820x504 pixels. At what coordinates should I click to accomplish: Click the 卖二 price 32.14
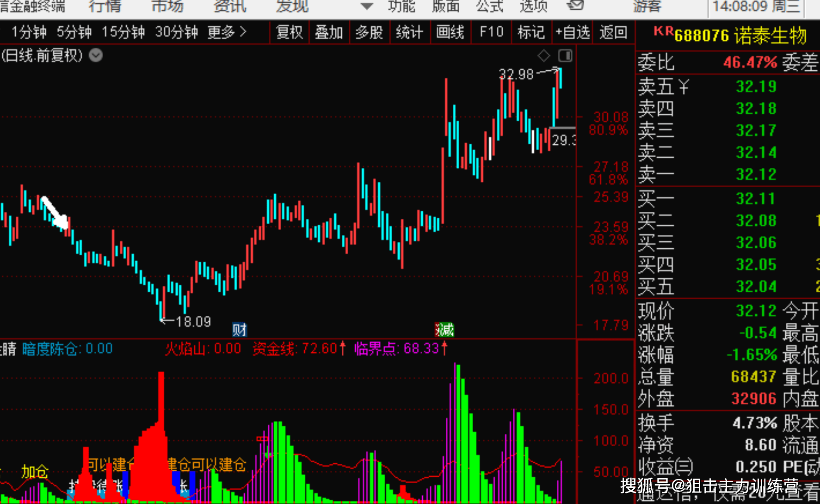[x=756, y=153]
